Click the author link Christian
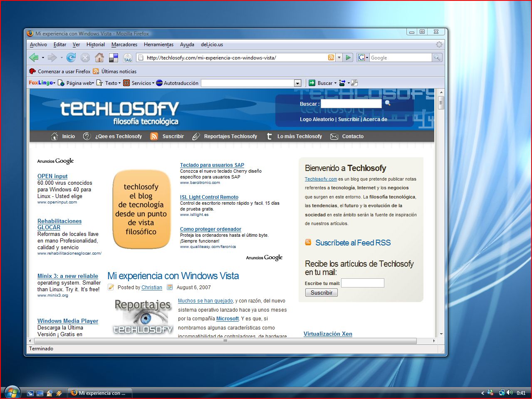 (x=152, y=287)
